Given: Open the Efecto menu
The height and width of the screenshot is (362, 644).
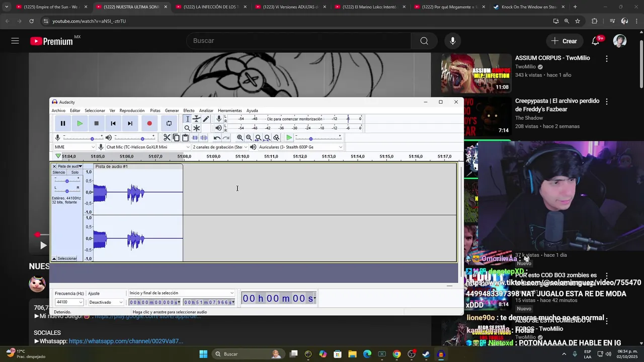Looking at the screenshot, I should pyautogui.click(x=189, y=111).
